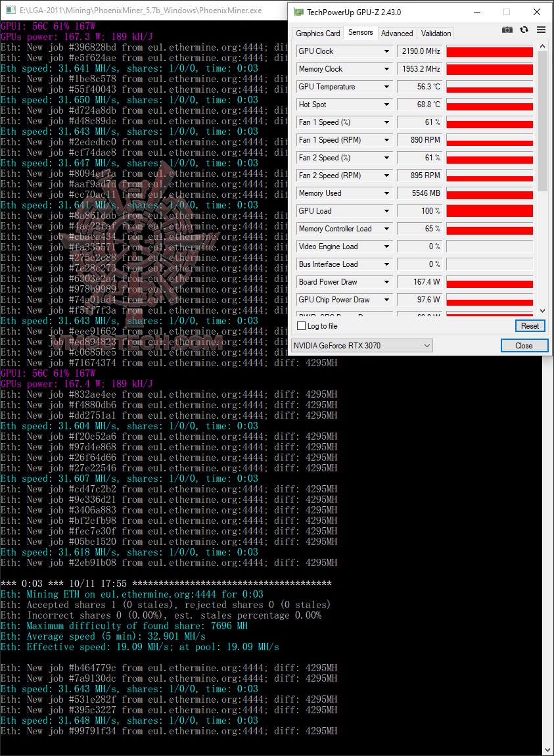Click the GPU Temperature value 56.3 °C
The width and height of the screenshot is (554, 756).
(419, 87)
